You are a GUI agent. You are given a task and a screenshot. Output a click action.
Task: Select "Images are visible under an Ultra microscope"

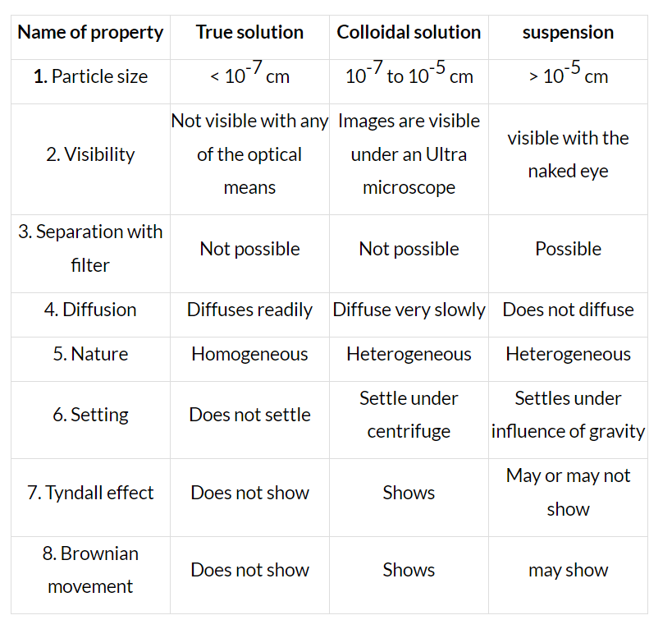tap(409, 154)
